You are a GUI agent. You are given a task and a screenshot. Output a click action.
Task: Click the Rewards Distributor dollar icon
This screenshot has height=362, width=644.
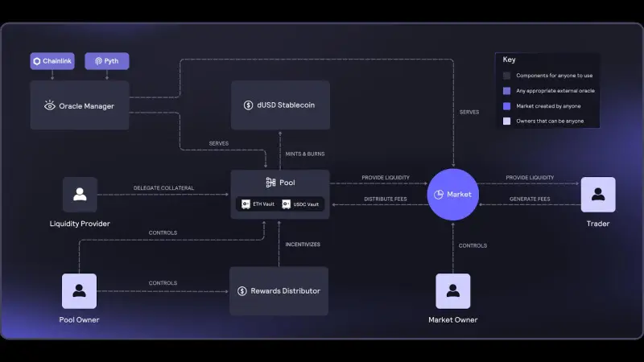point(242,290)
